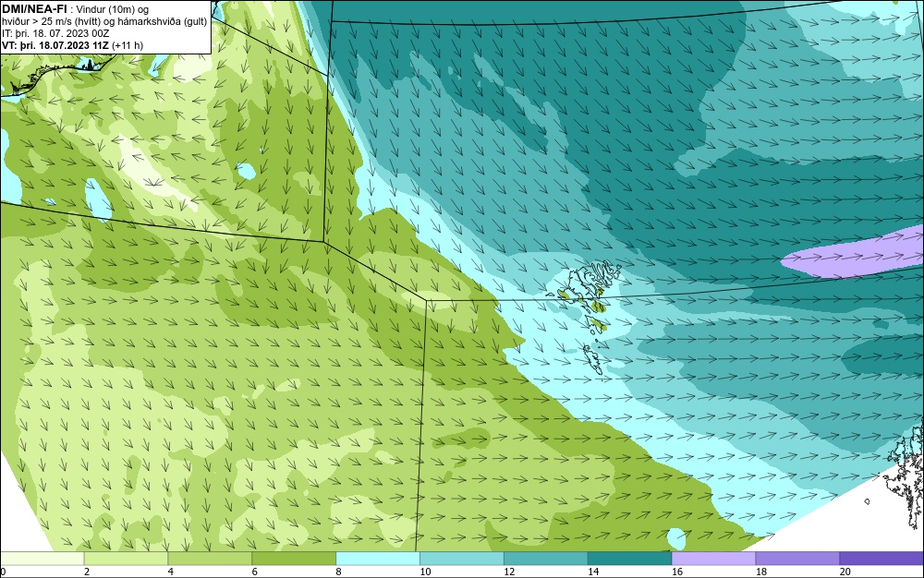Click the legend tick label '18'
The width and height of the screenshot is (924, 578).
point(760,572)
